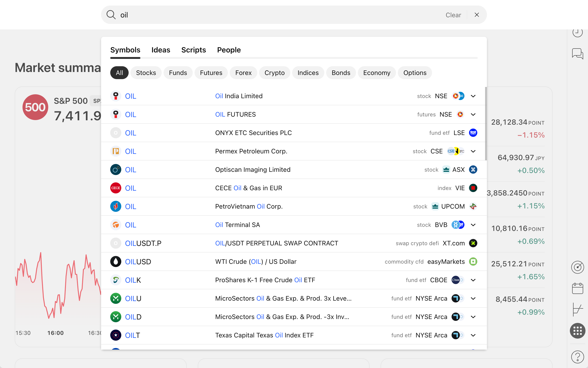Expand the Texas Capital Texas Oil Index ETF row
The height and width of the screenshot is (368, 588).
point(473,335)
